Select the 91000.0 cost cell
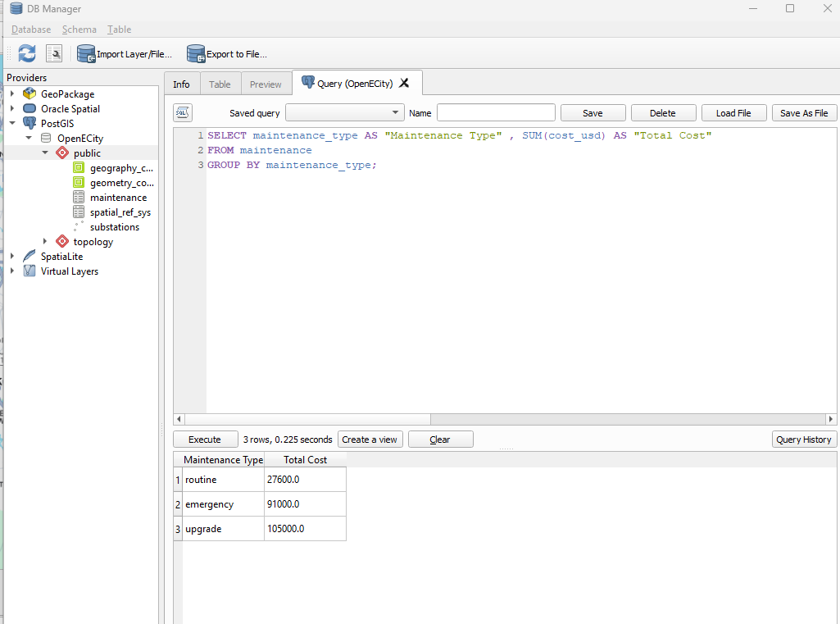 (306, 504)
